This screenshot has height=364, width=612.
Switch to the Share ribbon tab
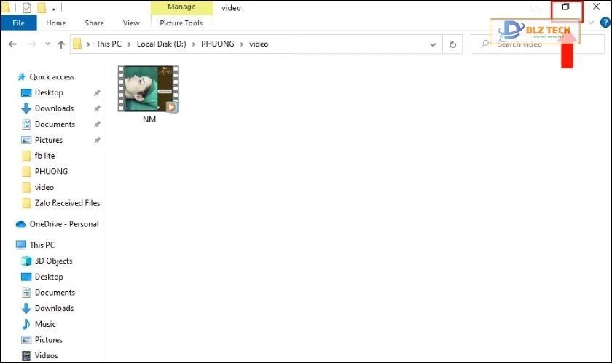[94, 23]
